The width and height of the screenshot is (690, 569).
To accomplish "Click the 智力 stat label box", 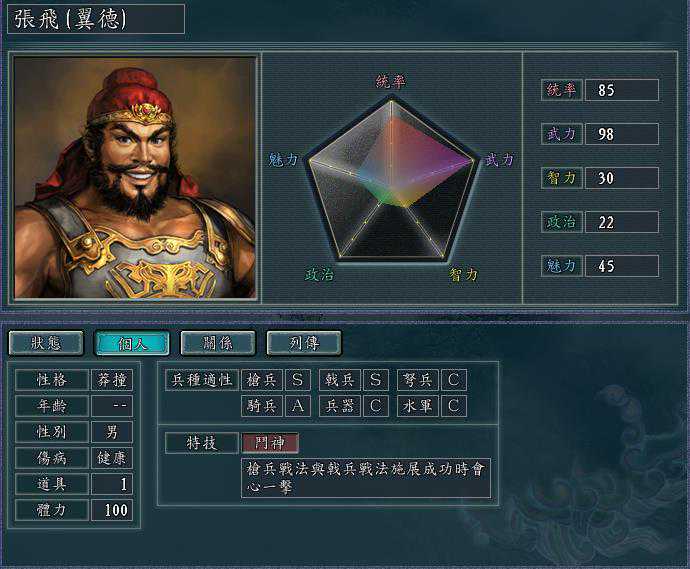I will (562, 178).
